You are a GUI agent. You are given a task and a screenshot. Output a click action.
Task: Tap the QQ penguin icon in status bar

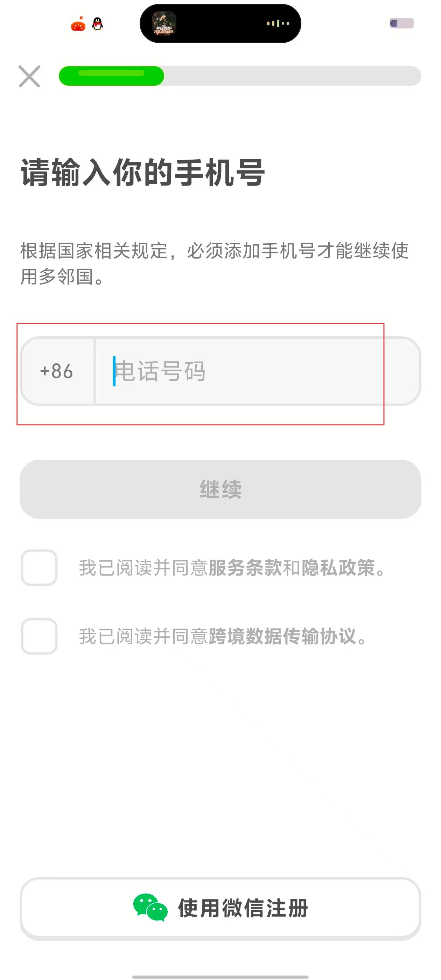click(97, 24)
